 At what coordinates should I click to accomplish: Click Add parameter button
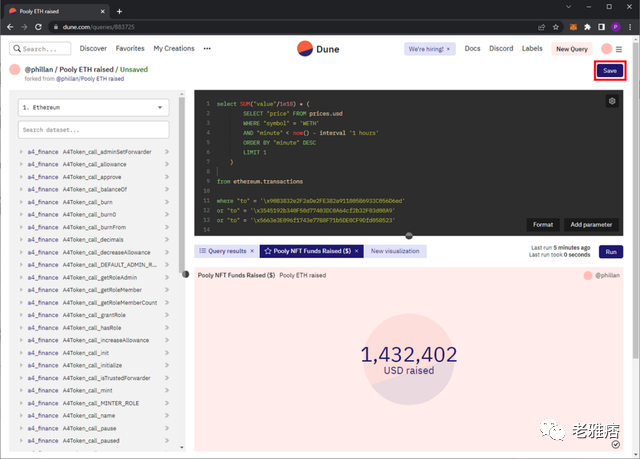[591, 225]
